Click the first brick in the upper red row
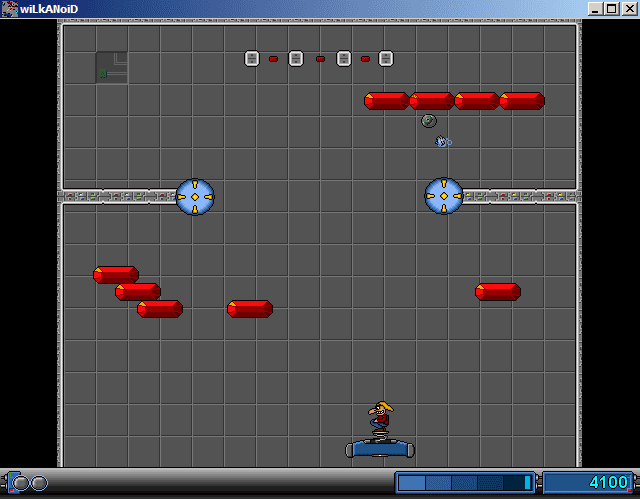The image size is (640, 499). (387, 101)
